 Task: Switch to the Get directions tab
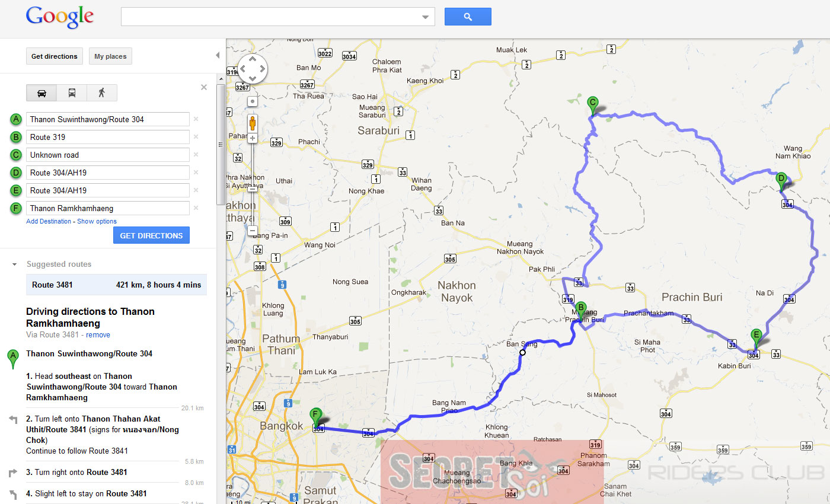tap(55, 56)
